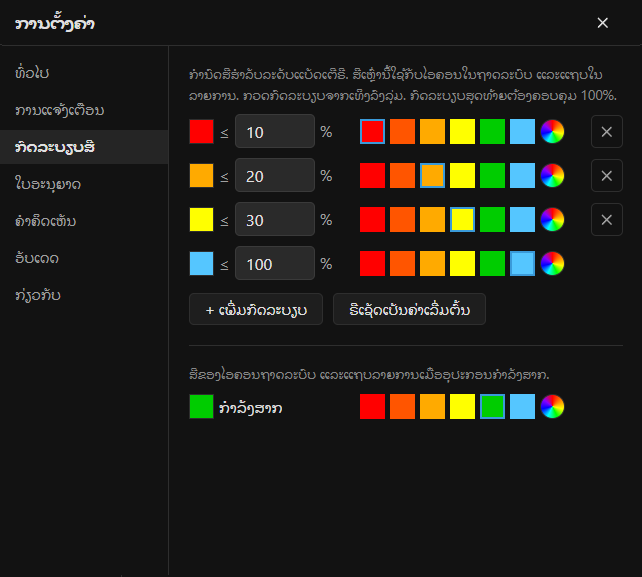Pick amber swatch for ກຳລັງສາກ color

click(432, 407)
